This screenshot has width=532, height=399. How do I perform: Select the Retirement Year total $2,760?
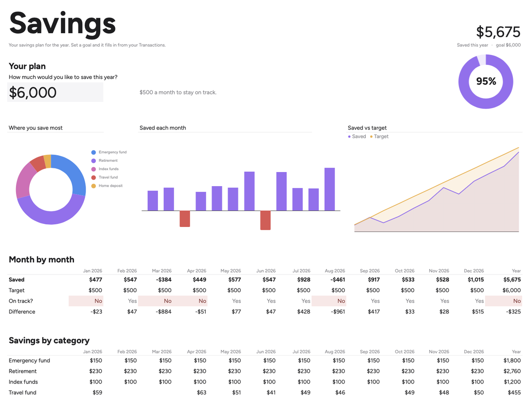[512, 371]
